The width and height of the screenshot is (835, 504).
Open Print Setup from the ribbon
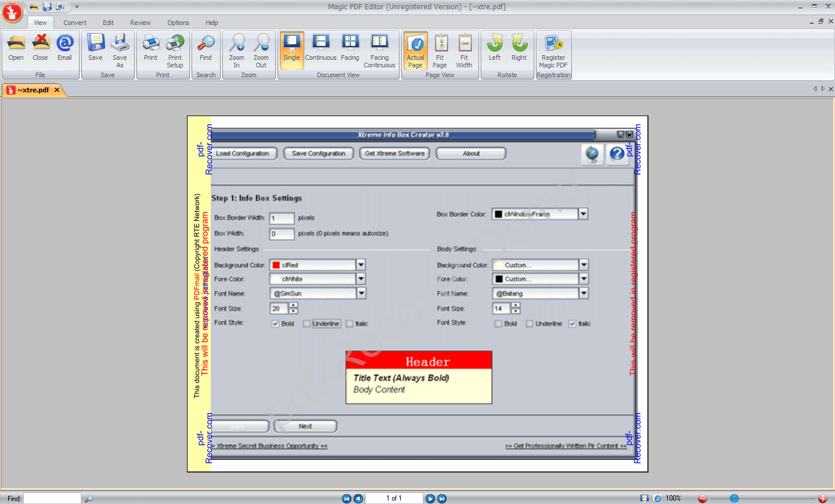tap(175, 51)
